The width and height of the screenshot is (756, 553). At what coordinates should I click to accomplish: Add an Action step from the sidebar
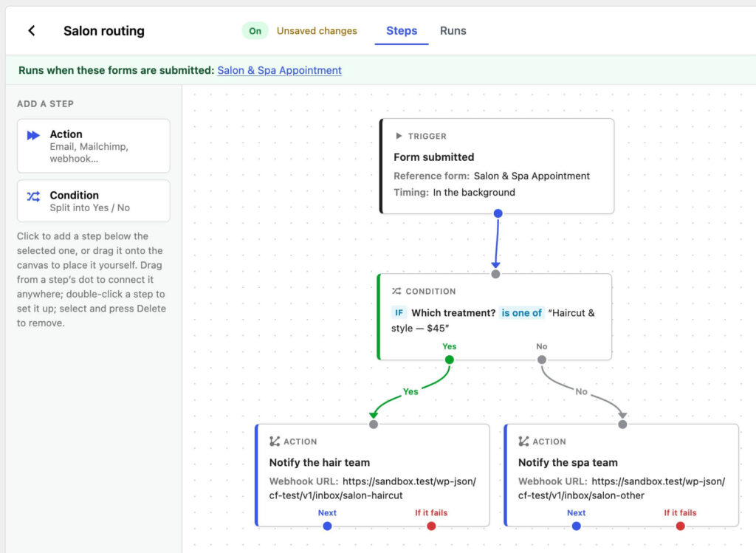click(94, 146)
